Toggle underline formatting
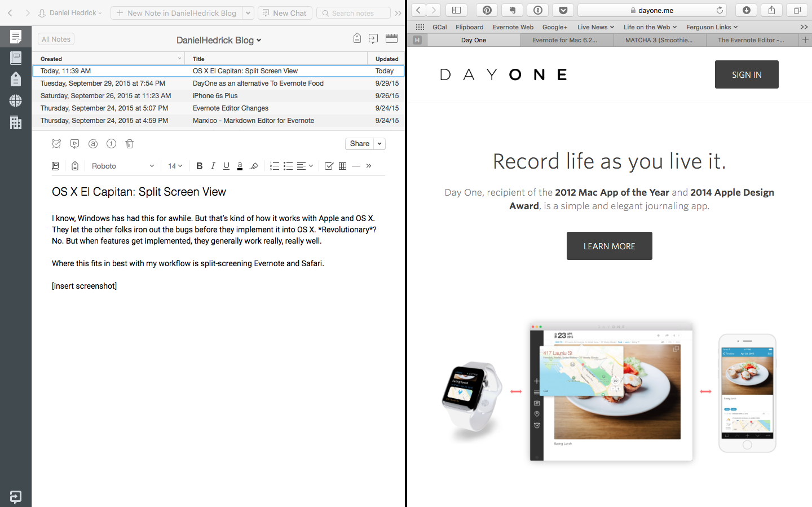The width and height of the screenshot is (812, 507). [226, 166]
